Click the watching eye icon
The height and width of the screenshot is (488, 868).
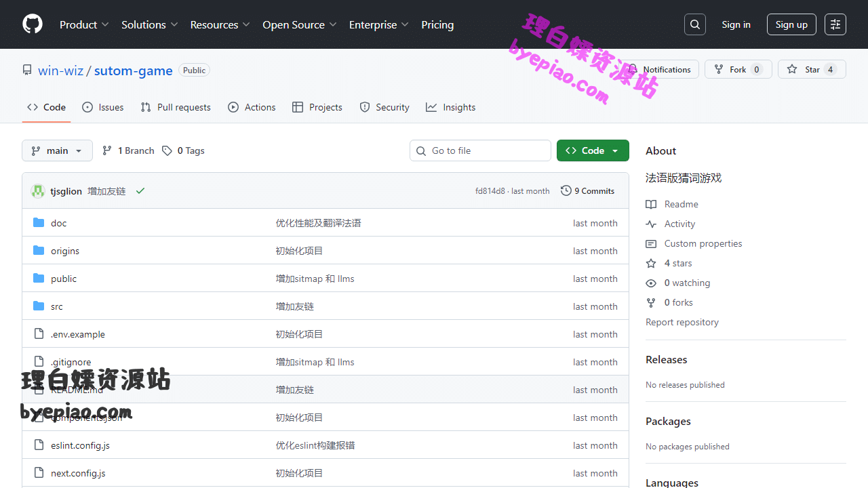651,283
